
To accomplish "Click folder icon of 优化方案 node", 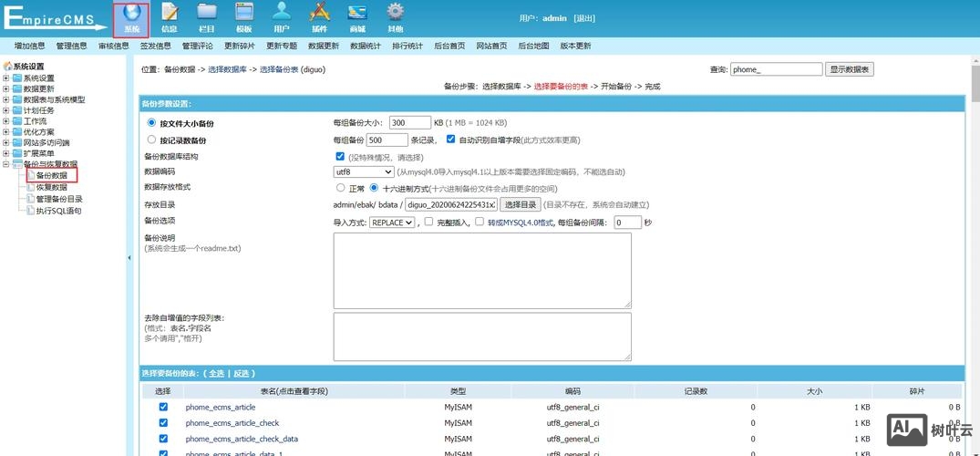I will pyautogui.click(x=17, y=132).
